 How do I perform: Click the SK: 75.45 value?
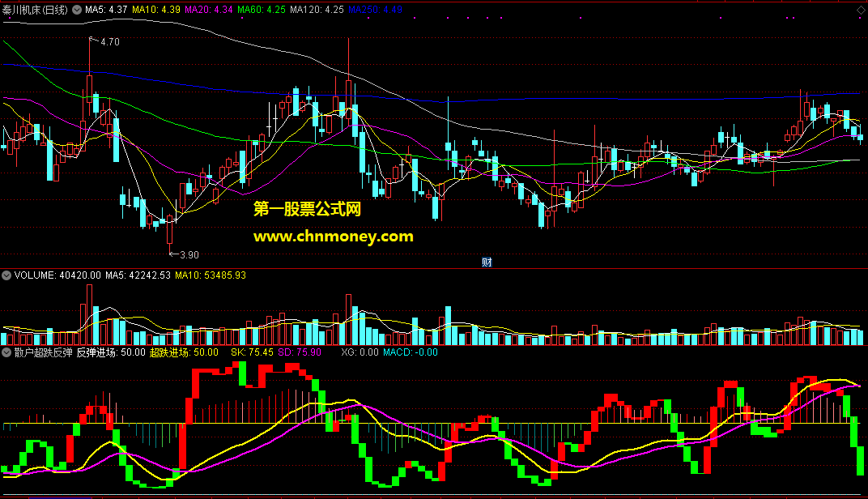click(x=252, y=352)
